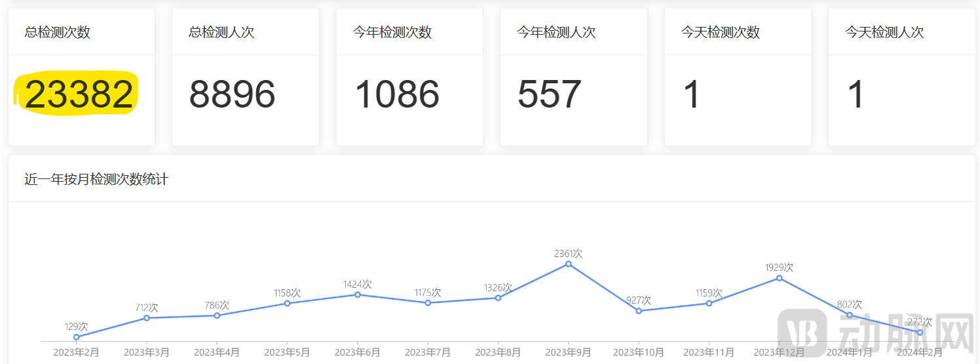Click the 今天检测人次 card title
Viewport: 980px width, 364px height.
pos(885,32)
